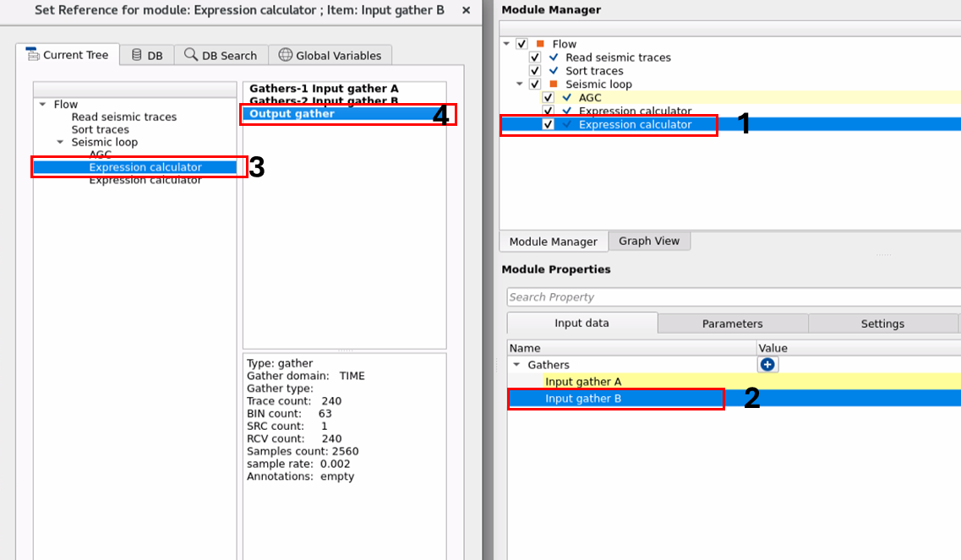The width and height of the screenshot is (961, 560).
Task: Toggle checkbox of highlighted Expression calculator in Module Manager
Action: pos(548,124)
